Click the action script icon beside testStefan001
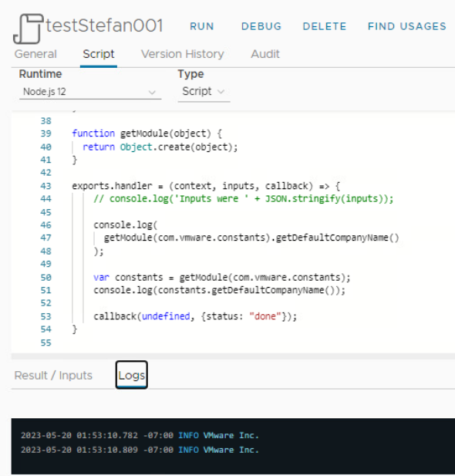 [28, 29]
